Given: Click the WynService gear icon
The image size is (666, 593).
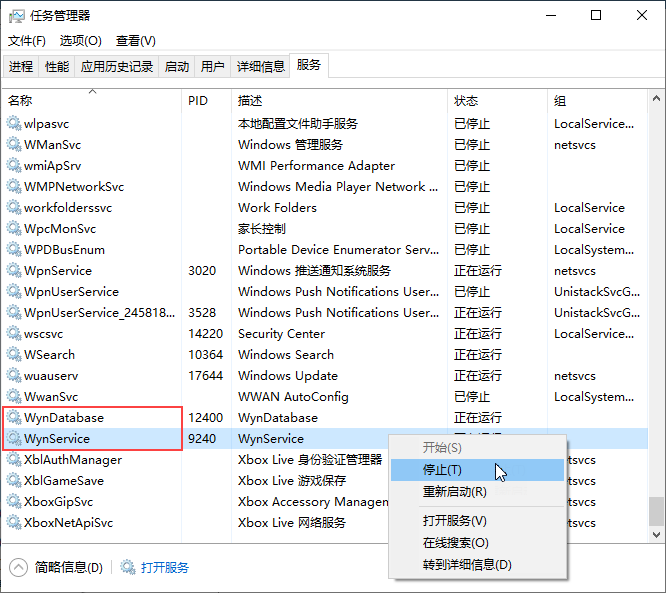Looking at the screenshot, I should 14,438.
